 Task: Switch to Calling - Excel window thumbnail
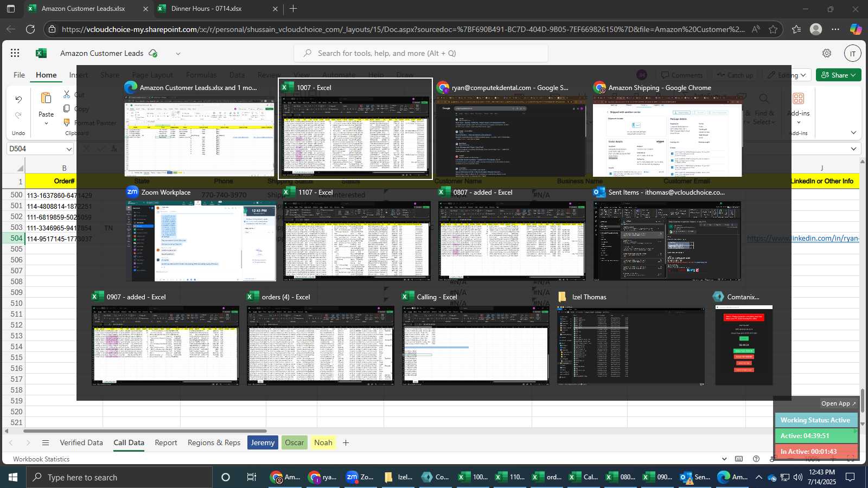[x=476, y=338]
